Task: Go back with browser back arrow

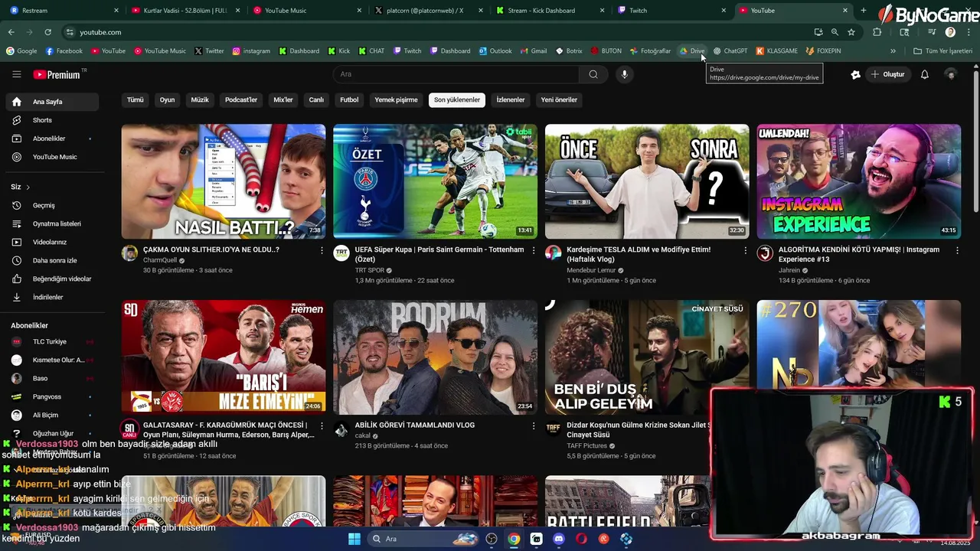Action: point(11,32)
